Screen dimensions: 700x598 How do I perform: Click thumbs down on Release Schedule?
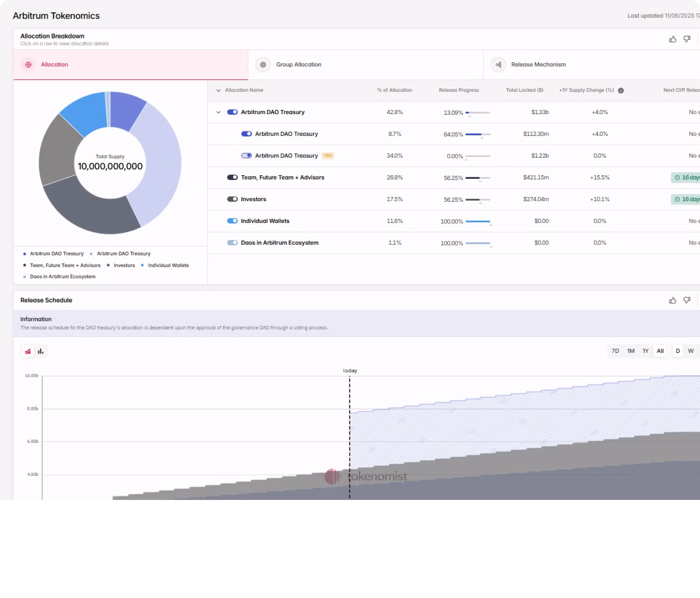686,300
